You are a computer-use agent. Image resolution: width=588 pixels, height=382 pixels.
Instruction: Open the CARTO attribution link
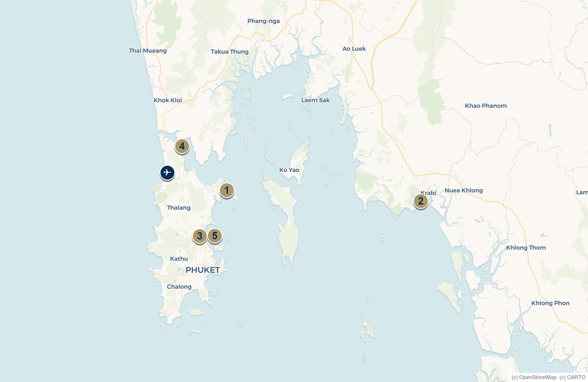click(572, 377)
